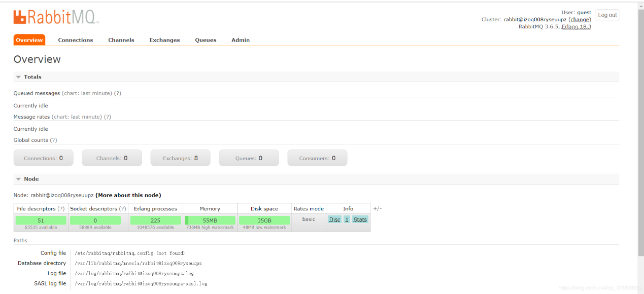Click help mark beside Socket descriptors
Image resolution: width=644 pixels, height=294 pixels.
122,209
